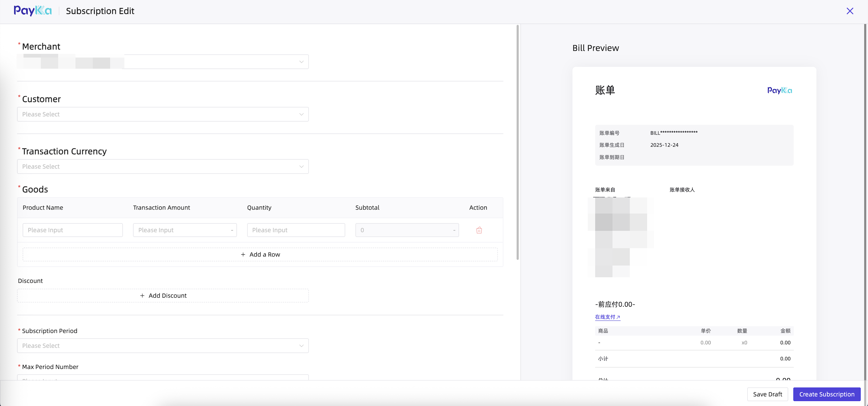
Task: Click the Product Name input field
Action: coord(72,230)
